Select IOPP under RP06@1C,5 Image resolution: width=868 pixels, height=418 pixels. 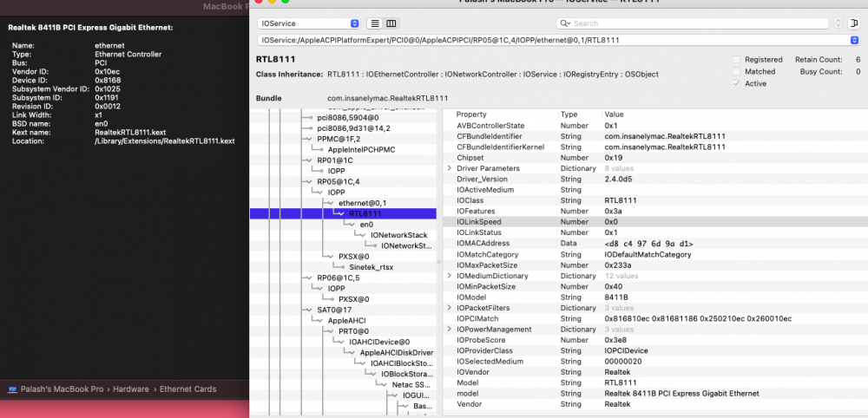[x=336, y=289]
